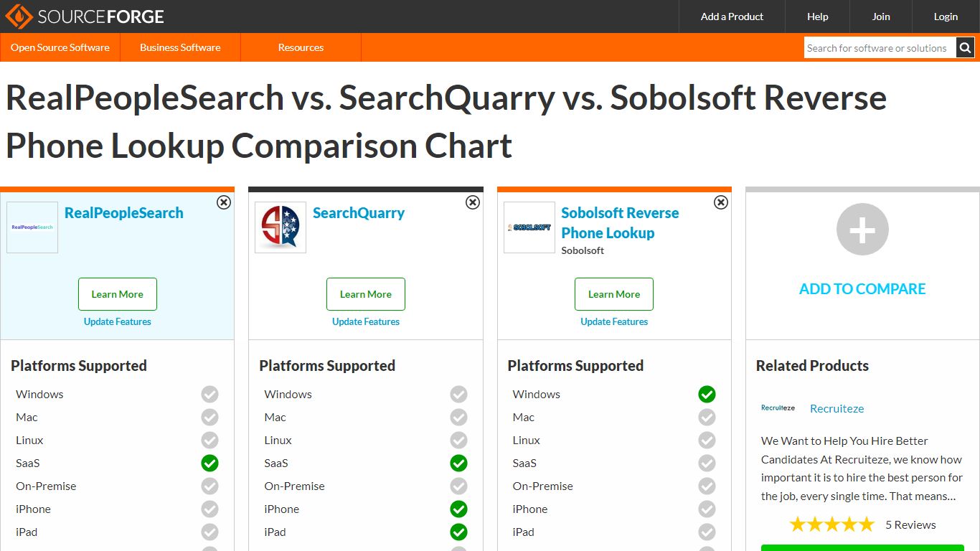Image resolution: width=980 pixels, height=551 pixels.
Task: Click the Recruiteze five-star rating
Action: pyautogui.click(x=832, y=524)
